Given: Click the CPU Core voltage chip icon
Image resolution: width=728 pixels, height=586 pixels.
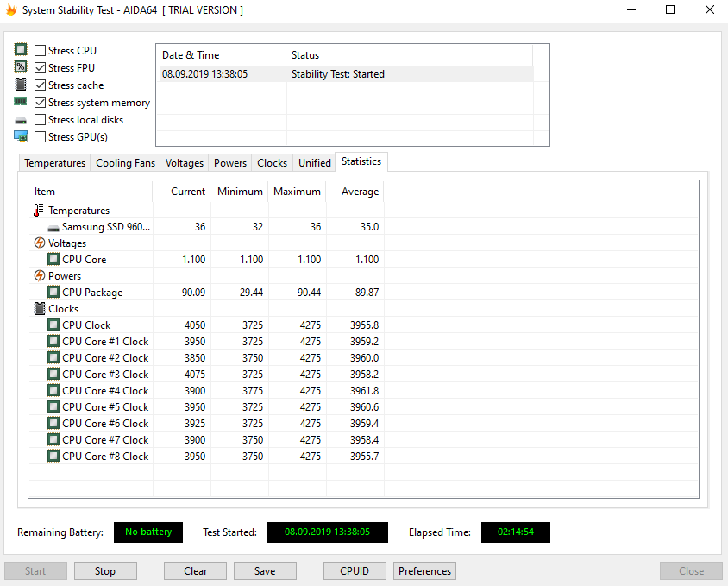Looking at the screenshot, I should click(53, 259).
